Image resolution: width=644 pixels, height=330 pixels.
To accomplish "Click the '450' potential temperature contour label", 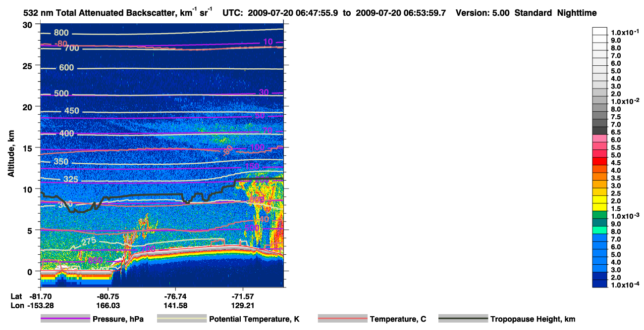I will (x=72, y=111).
